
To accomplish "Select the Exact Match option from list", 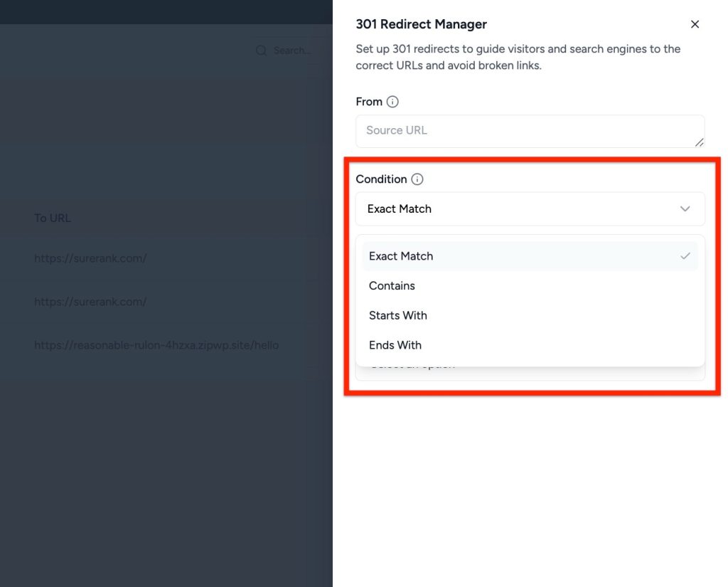I will (x=401, y=256).
